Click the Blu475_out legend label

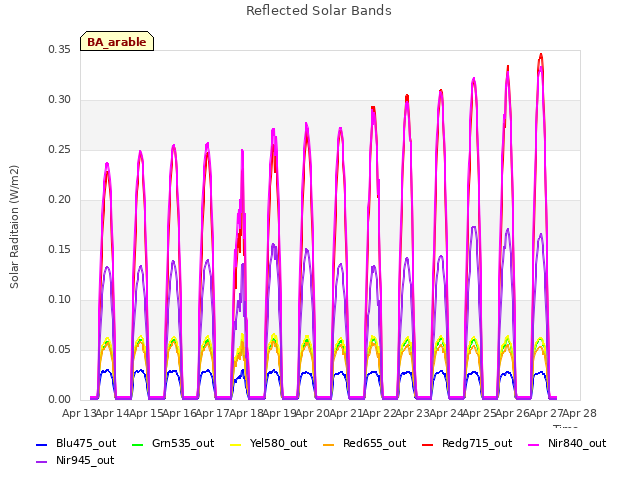pyautogui.click(x=86, y=444)
